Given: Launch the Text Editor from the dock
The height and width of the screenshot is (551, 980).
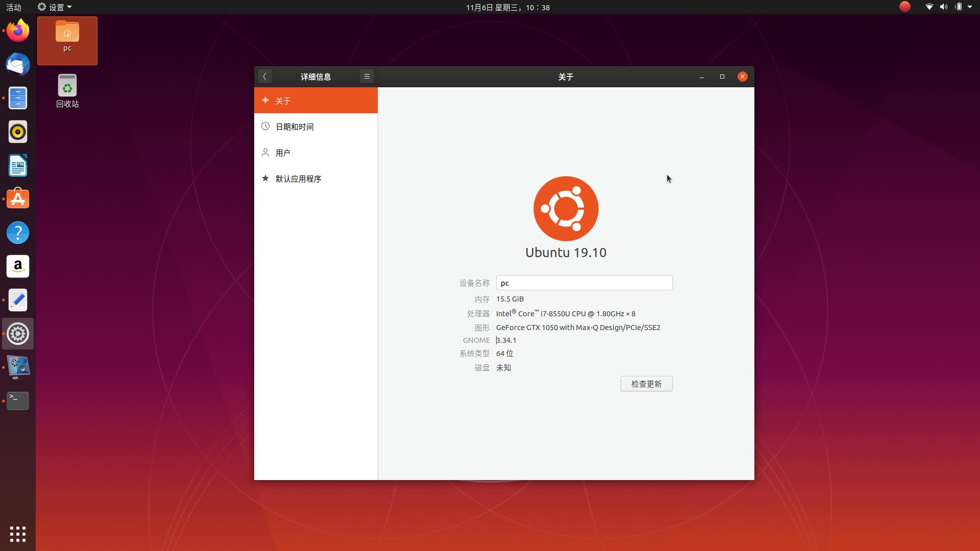Looking at the screenshot, I should [x=18, y=300].
